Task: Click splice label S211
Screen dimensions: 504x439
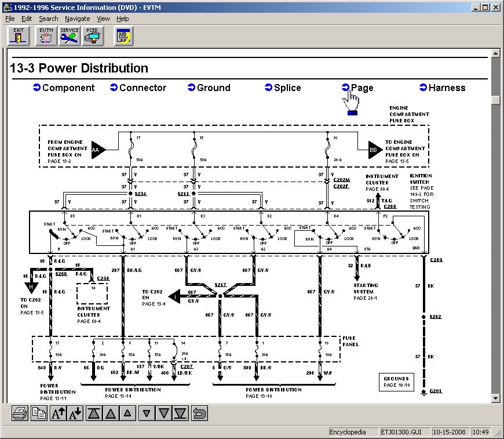Action: click(x=184, y=194)
